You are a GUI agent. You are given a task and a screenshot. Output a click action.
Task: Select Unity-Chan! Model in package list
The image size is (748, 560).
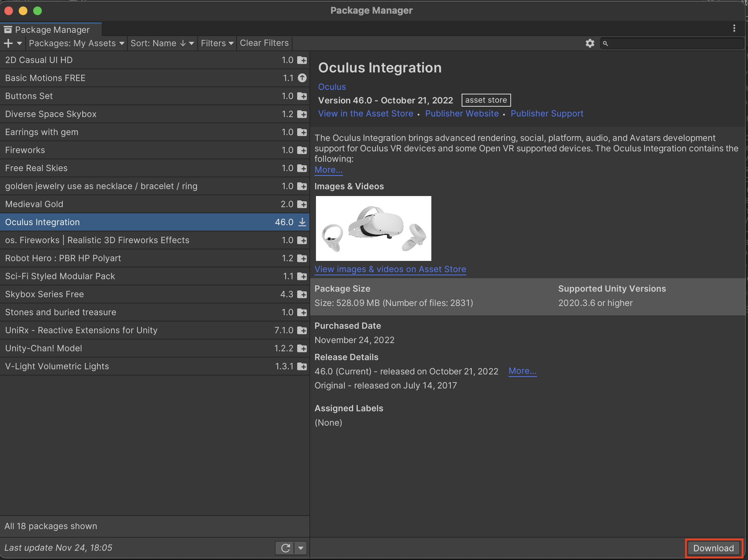44,348
